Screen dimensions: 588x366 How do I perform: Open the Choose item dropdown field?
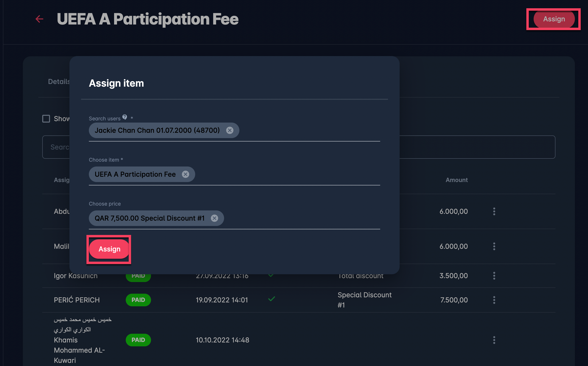tap(286, 175)
